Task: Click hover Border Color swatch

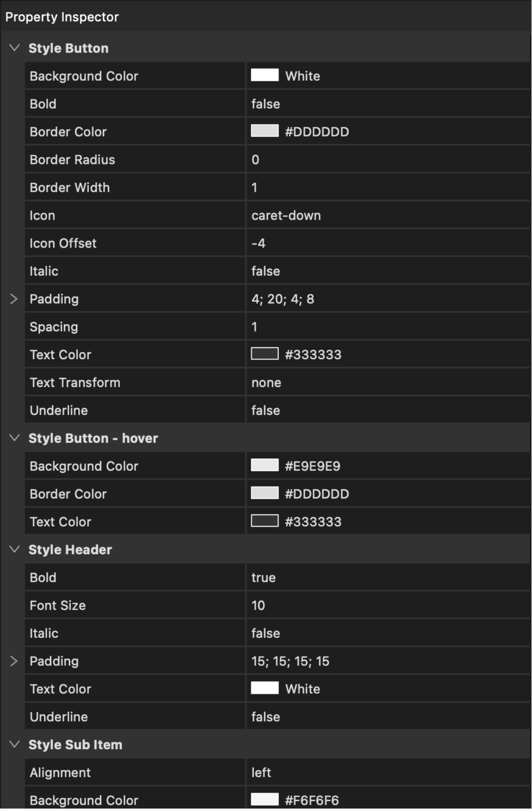Action: (265, 493)
